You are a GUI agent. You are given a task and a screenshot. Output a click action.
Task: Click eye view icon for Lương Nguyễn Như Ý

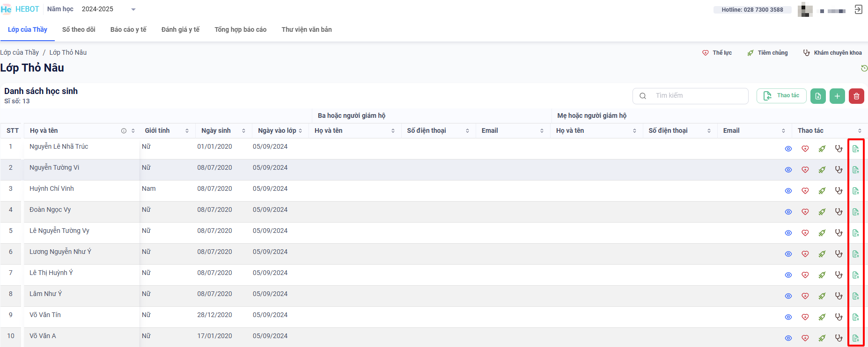coord(788,254)
